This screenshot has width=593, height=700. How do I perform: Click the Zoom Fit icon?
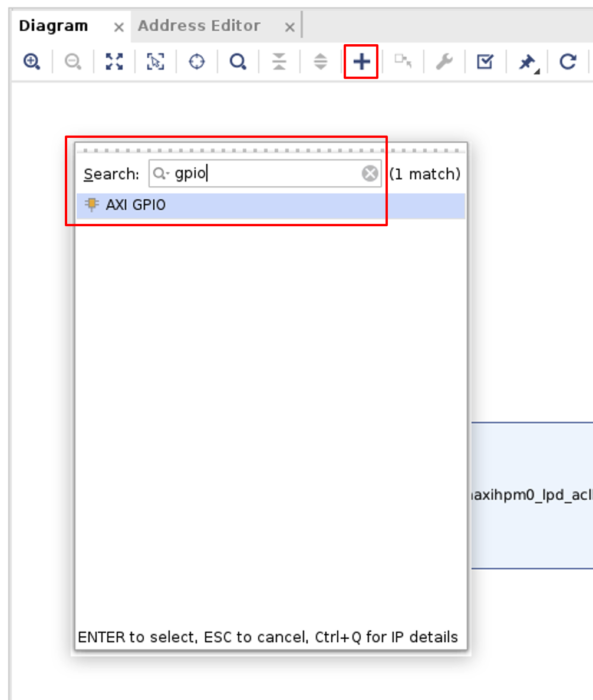tap(114, 61)
